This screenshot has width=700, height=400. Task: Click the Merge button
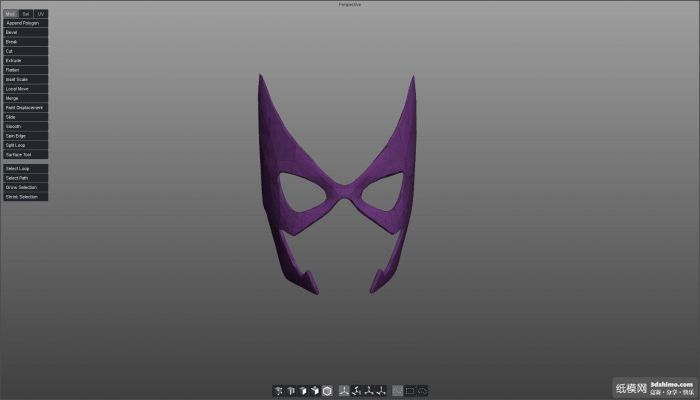pos(25,98)
